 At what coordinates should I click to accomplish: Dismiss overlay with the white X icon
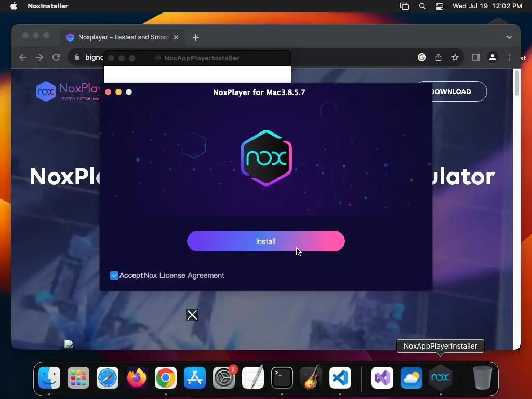pos(192,315)
